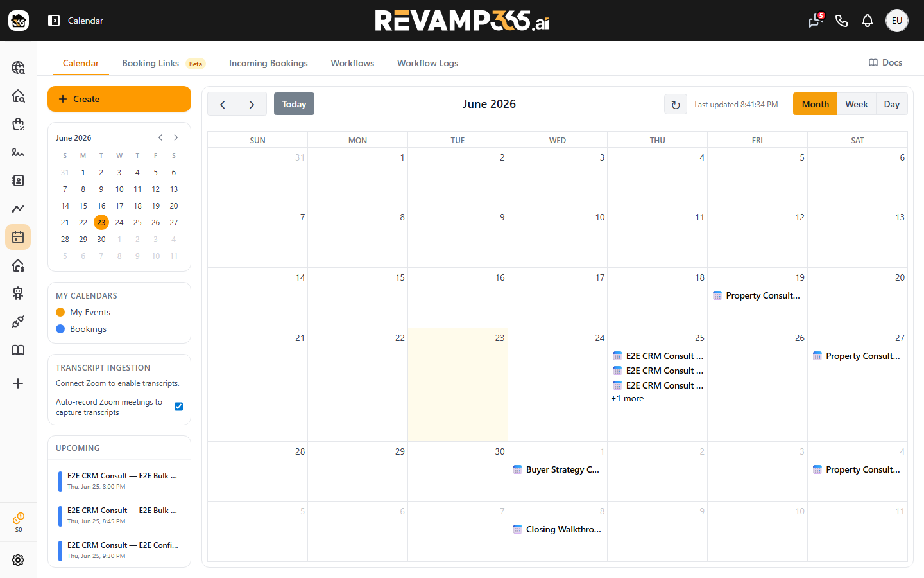Screen dimensions: 924x578
Task: Open the analytics trend line sidebar icon
Action: coord(18,209)
